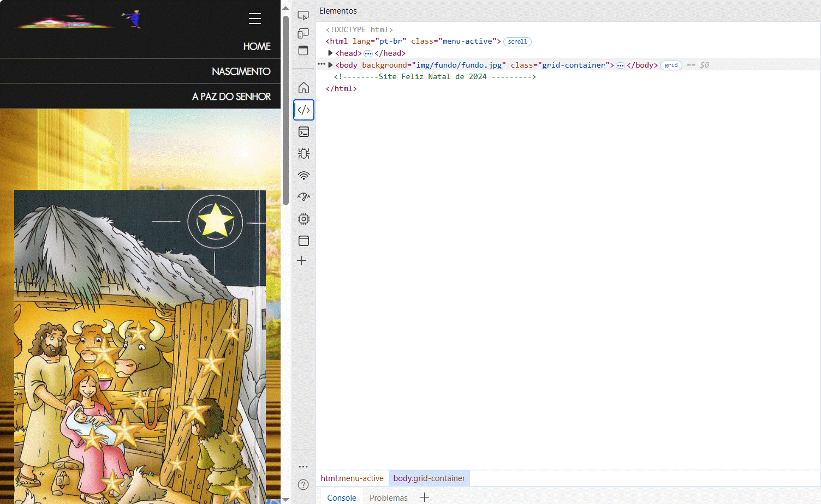Screen dimensions: 821x504
Task: Open the device emulation toggle icon
Action: [x=304, y=33]
